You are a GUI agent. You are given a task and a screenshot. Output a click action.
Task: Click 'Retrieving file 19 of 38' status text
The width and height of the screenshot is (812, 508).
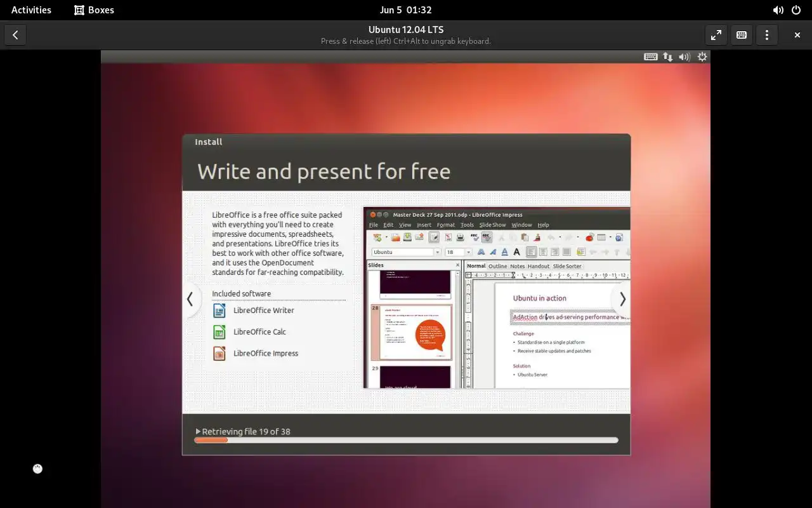pos(246,432)
